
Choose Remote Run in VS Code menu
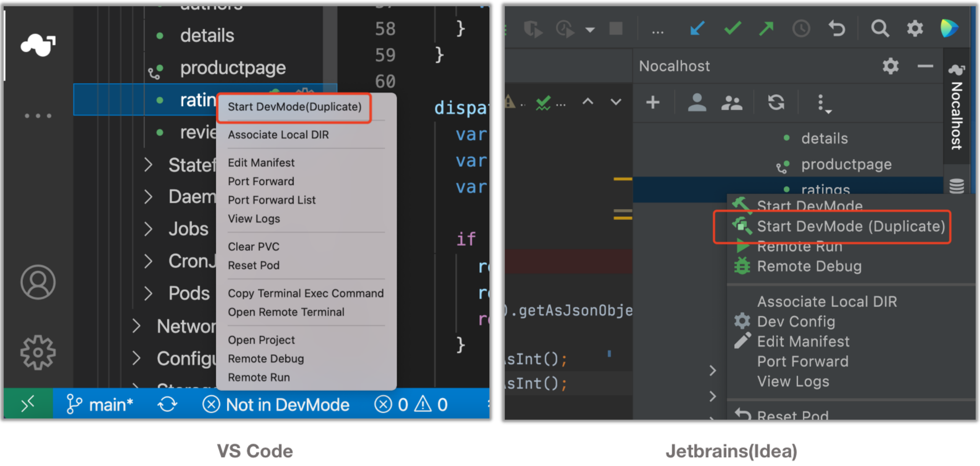(x=259, y=378)
